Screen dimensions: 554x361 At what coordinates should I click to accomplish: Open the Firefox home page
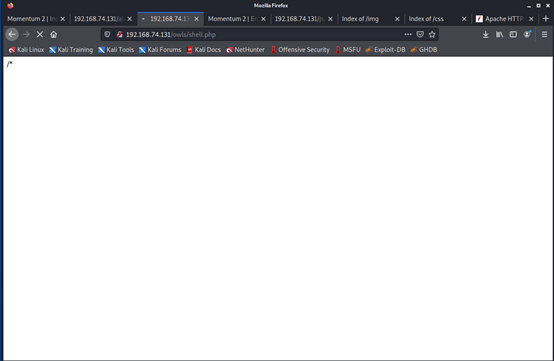53,34
